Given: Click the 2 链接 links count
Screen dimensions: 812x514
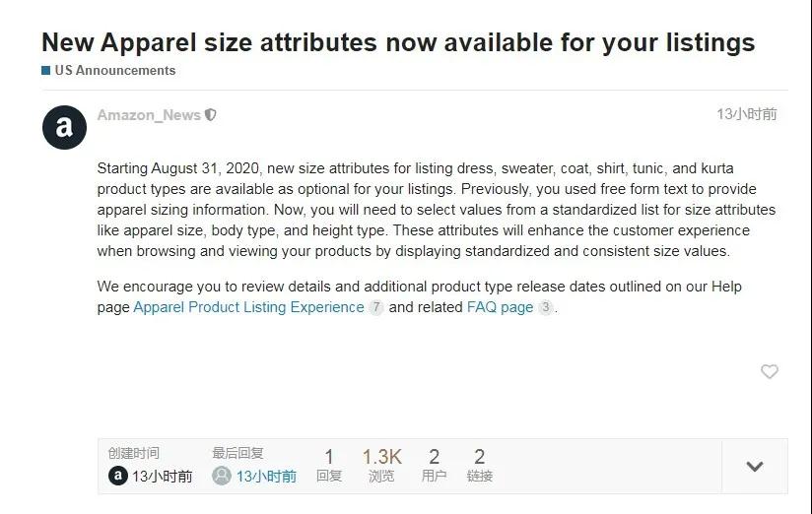Looking at the screenshot, I should [480, 465].
